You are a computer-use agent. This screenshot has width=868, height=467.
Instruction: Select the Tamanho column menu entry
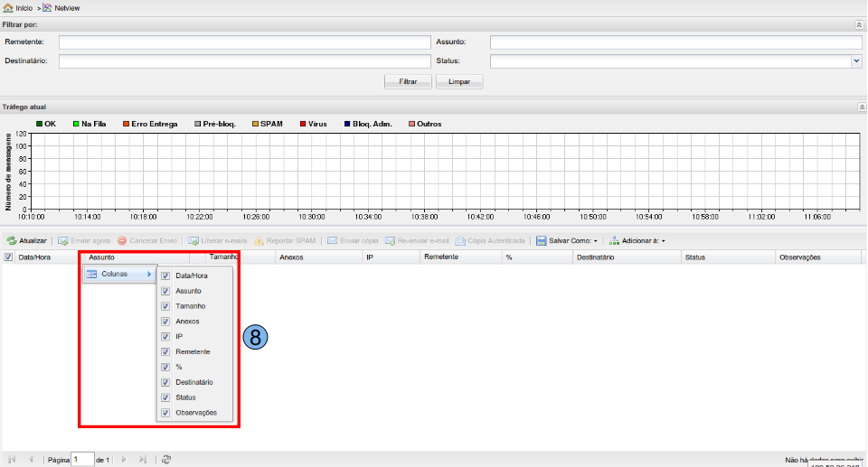pyautogui.click(x=190, y=306)
